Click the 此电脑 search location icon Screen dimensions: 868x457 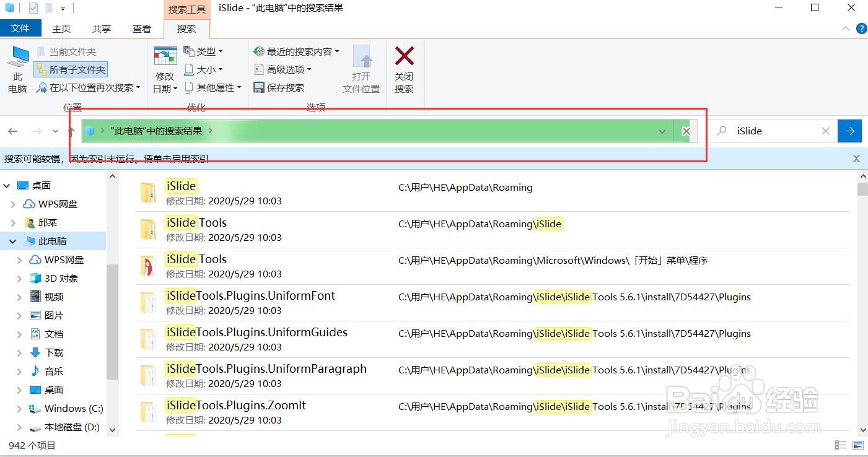click(17, 70)
